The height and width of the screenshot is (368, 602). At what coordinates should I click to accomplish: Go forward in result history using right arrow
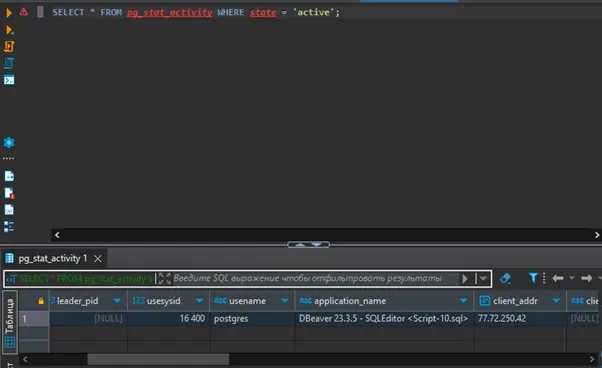click(x=586, y=278)
